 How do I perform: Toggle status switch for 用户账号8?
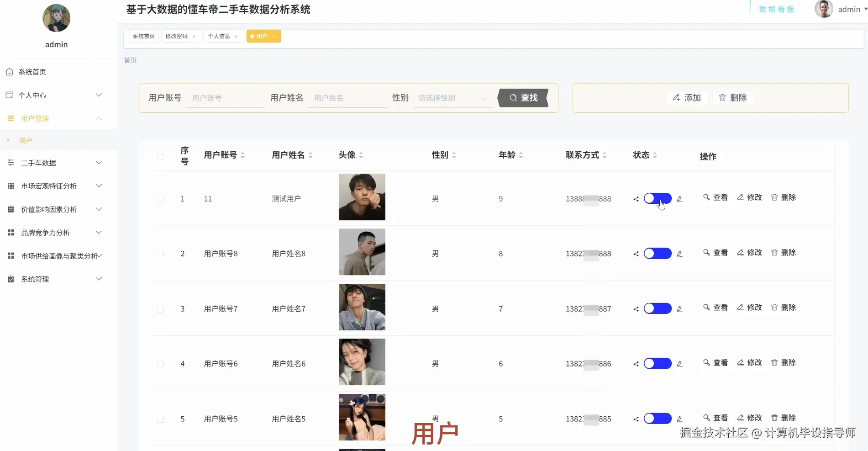[658, 254]
